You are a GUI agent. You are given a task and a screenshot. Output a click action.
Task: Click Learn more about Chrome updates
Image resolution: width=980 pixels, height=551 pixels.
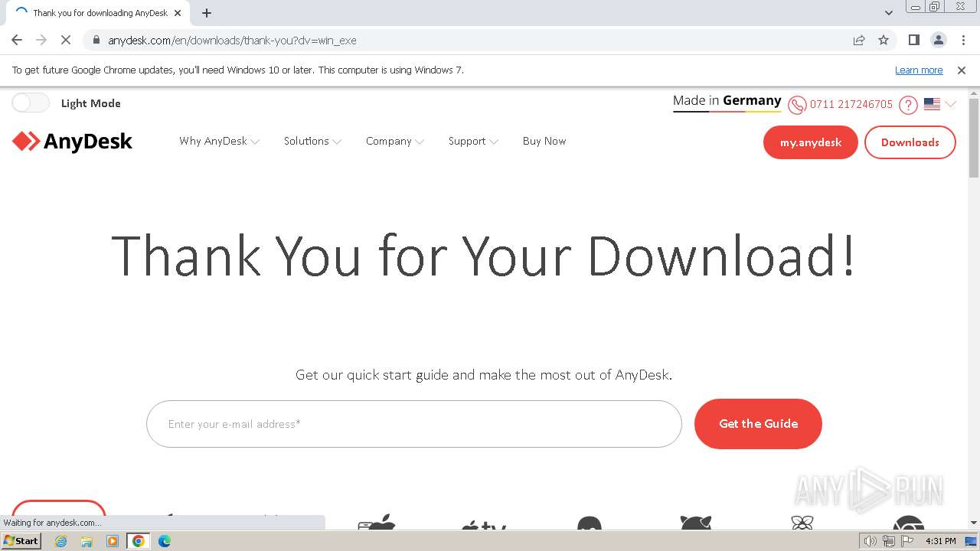[x=919, y=70]
